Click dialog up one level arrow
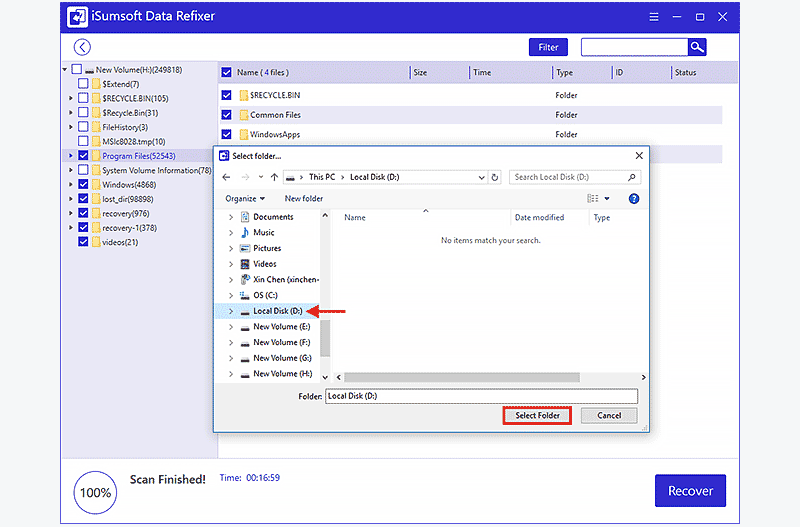 (274, 177)
